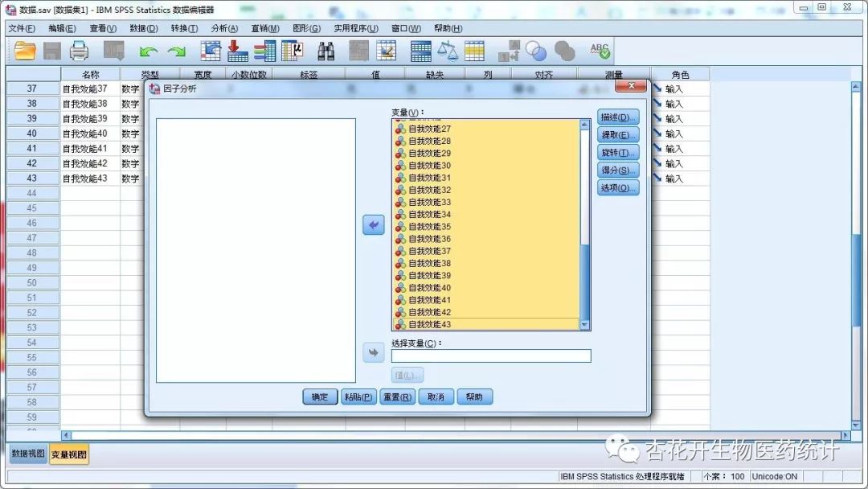Click the 选择变量(C) input field
The width and height of the screenshot is (868, 489).
(x=491, y=355)
